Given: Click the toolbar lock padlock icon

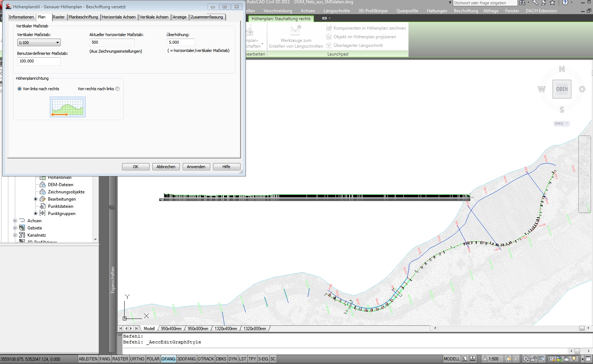Looking at the screenshot, I should coord(533,359).
